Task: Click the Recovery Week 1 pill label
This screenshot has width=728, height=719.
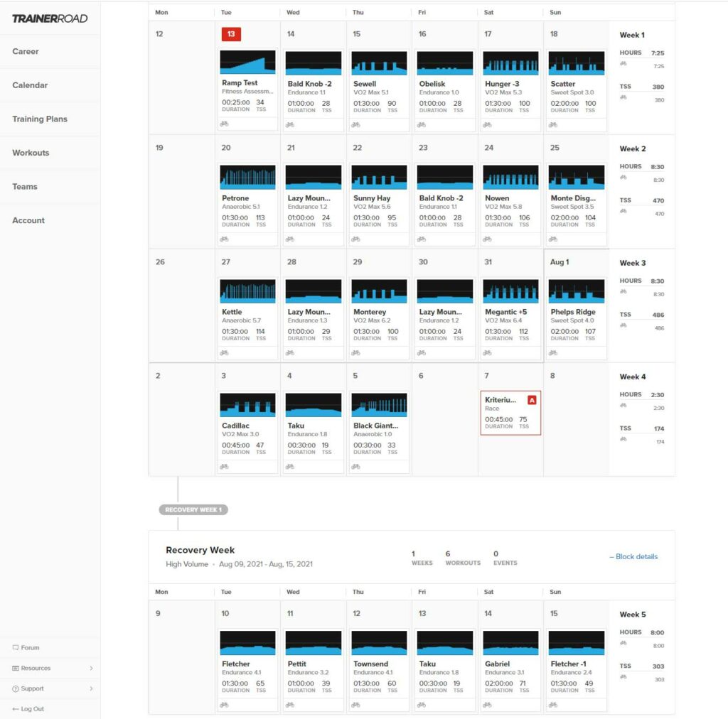Action: (193, 510)
